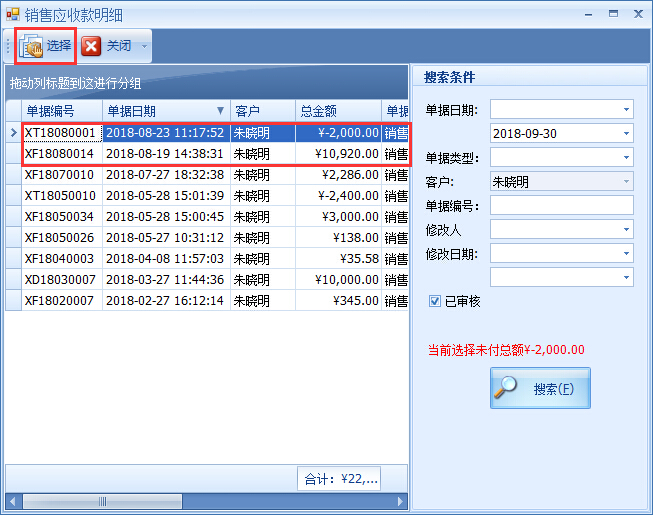
Task: Click the 总金额 column header
Action: click(337, 111)
